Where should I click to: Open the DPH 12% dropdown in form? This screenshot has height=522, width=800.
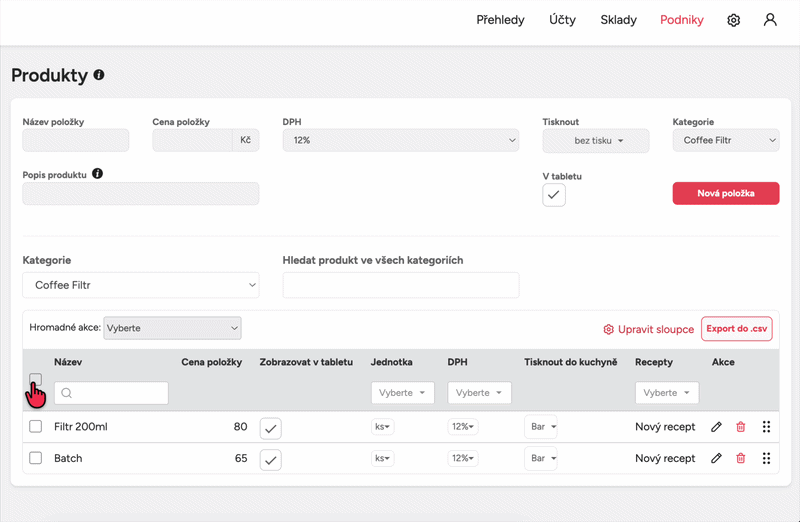400,141
